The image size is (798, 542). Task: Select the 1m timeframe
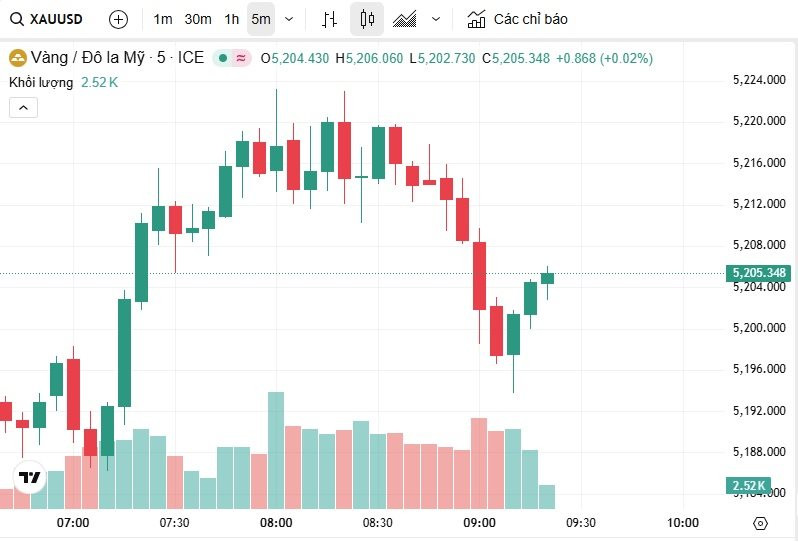pos(163,19)
